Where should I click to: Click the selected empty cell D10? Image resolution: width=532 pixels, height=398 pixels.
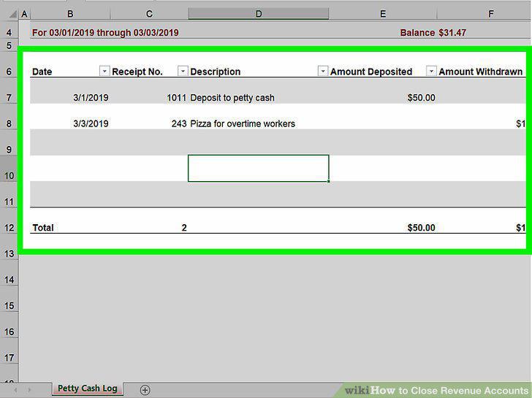[259, 169]
